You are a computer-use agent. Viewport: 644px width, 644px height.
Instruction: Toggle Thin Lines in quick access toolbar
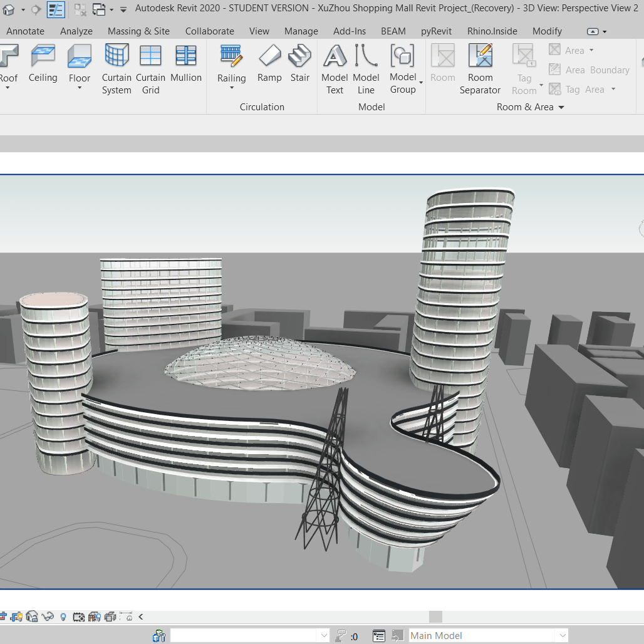(56, 10)
